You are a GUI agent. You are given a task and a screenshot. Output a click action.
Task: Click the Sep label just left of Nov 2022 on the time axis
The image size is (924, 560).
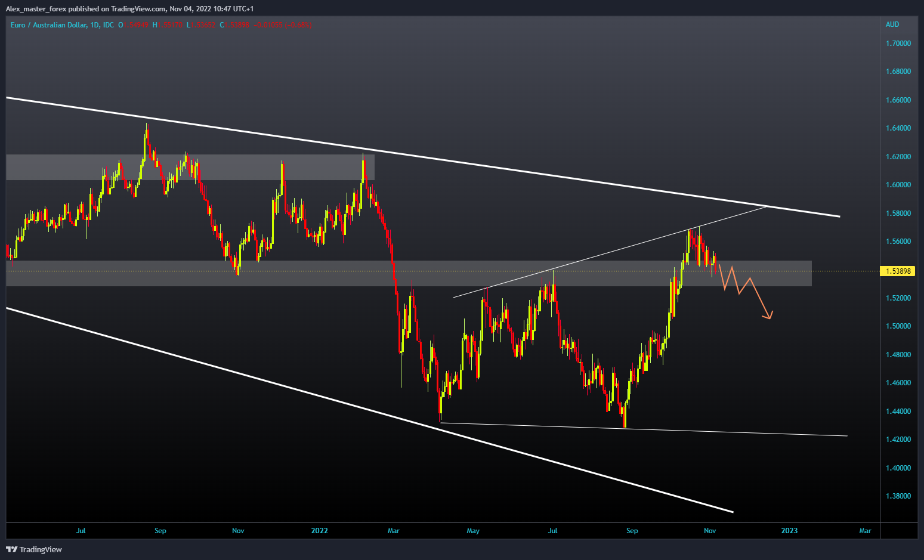coord(632,531)
